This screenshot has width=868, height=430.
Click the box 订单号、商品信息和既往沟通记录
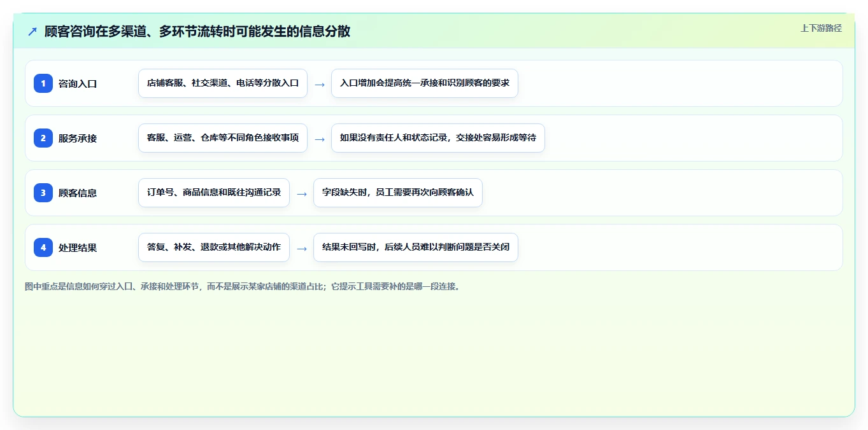[x=214, y=193]
